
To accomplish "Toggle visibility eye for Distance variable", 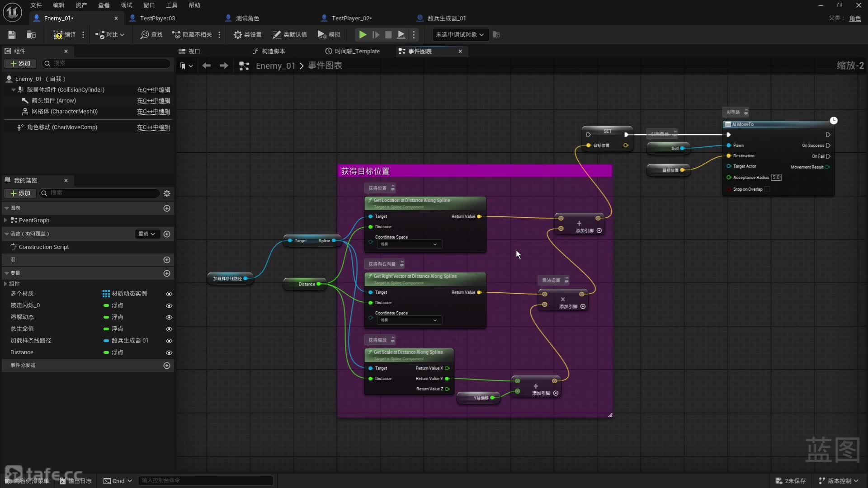I will coord(169,352).
